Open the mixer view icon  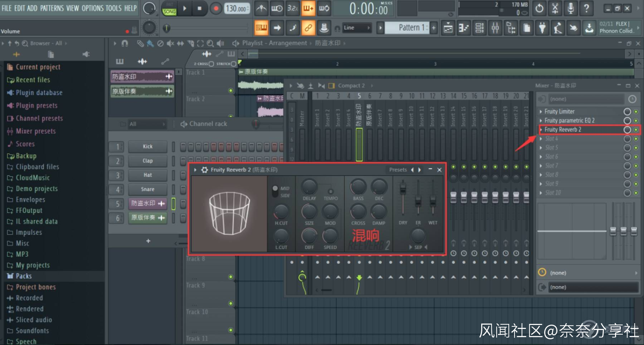(495, 28)
